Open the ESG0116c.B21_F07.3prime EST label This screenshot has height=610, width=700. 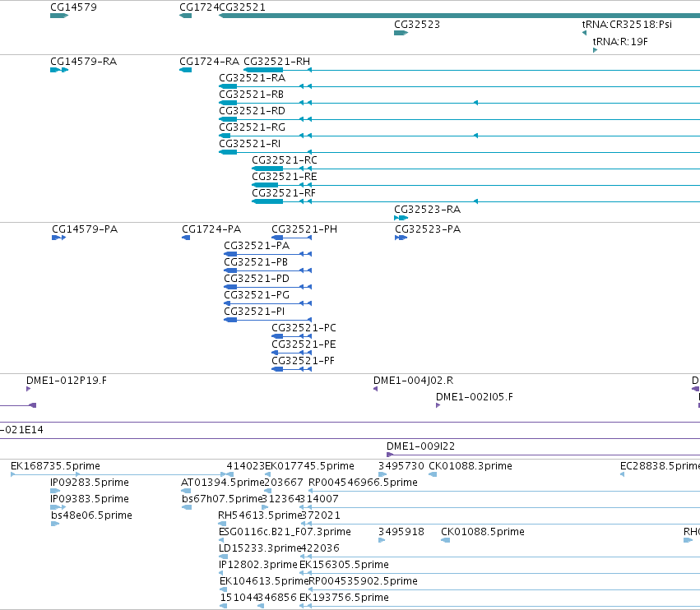click(285, 531)
